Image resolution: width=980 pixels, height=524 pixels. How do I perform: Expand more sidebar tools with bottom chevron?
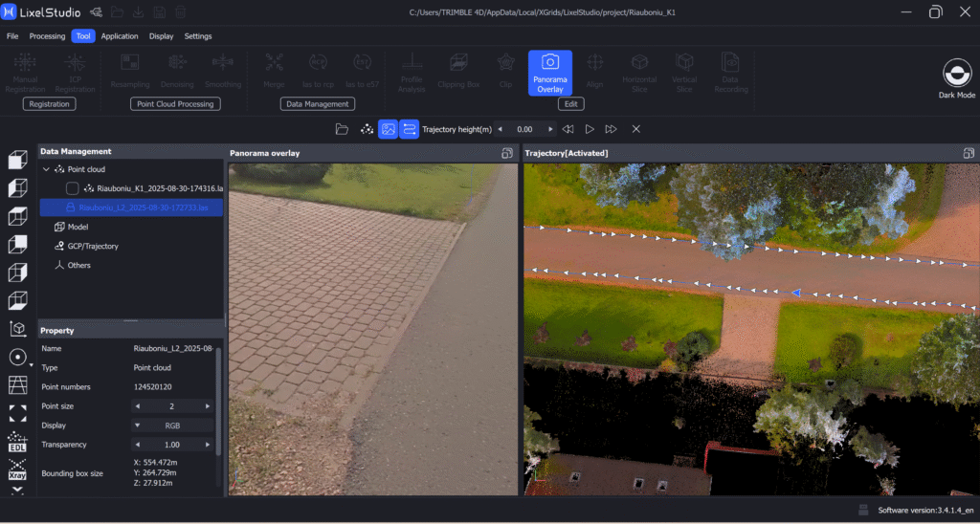pos(17,490)
